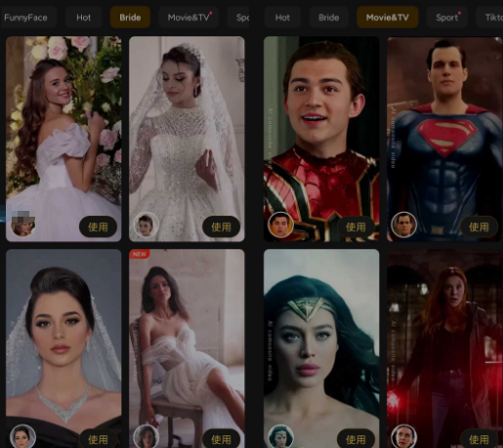Screen dimensions: 503x448
Task: Select the highlighted Bride tab
Action: click(130, 18)
